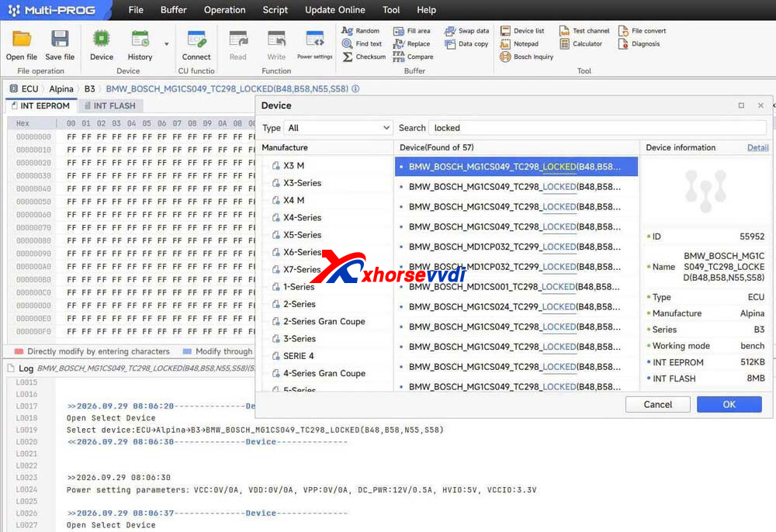Image resolution: width=776 pixels, height=532 pixels.
Task: Click OK in the Device dialog
Action: (x=729, y=405)
